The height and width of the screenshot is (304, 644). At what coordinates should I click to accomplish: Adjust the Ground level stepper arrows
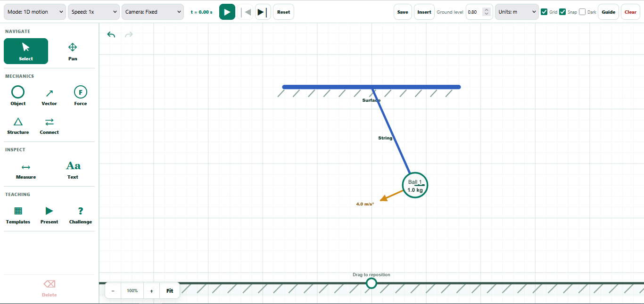tap(487, 12)
